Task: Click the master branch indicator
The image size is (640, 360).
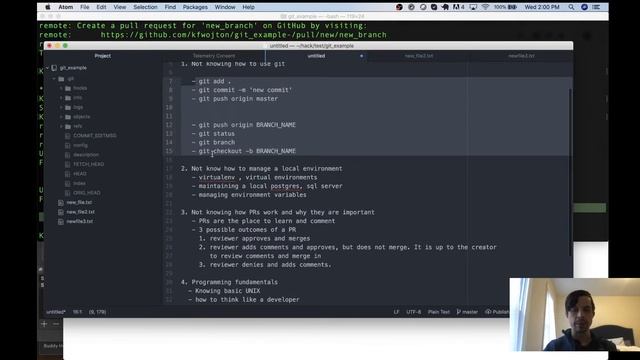Action: pos(467,312)
